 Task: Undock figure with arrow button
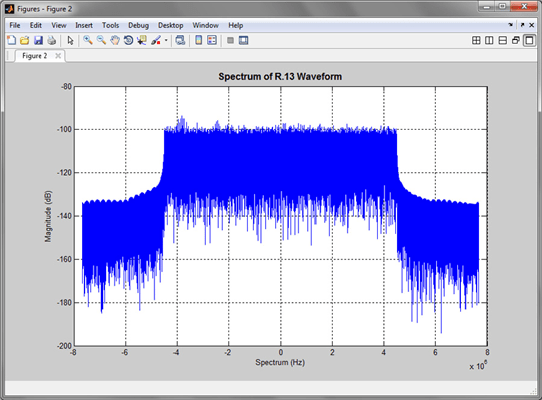(x=522, y=25)
